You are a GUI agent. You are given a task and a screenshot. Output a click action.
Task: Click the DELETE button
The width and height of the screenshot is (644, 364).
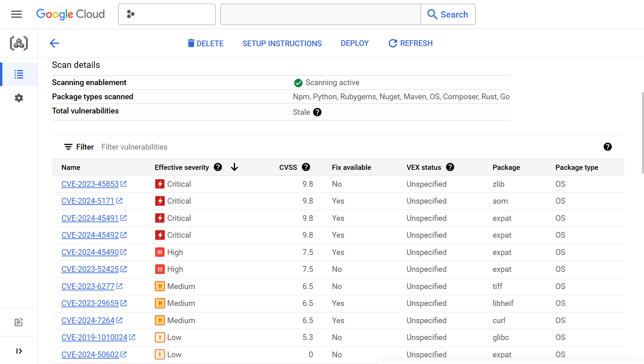click(x=206, y=43)
